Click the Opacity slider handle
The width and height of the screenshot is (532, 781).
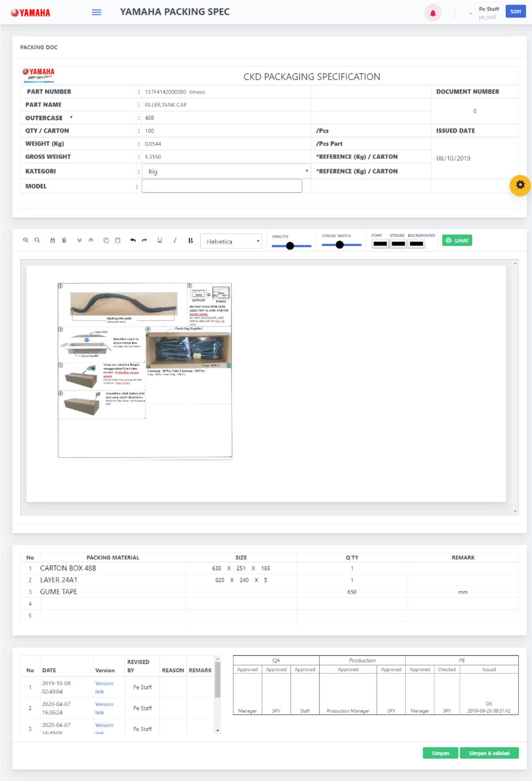coord(290,246)
